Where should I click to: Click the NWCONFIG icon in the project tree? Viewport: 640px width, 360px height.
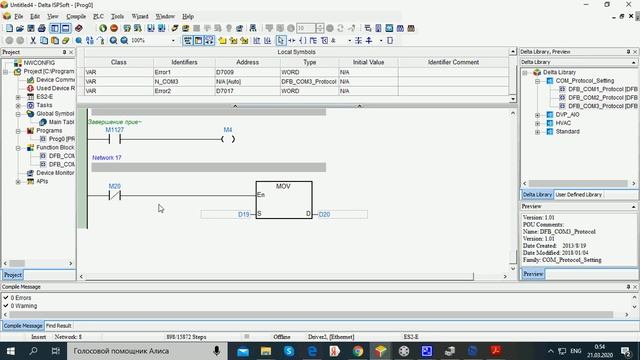(x=18, y=63)
